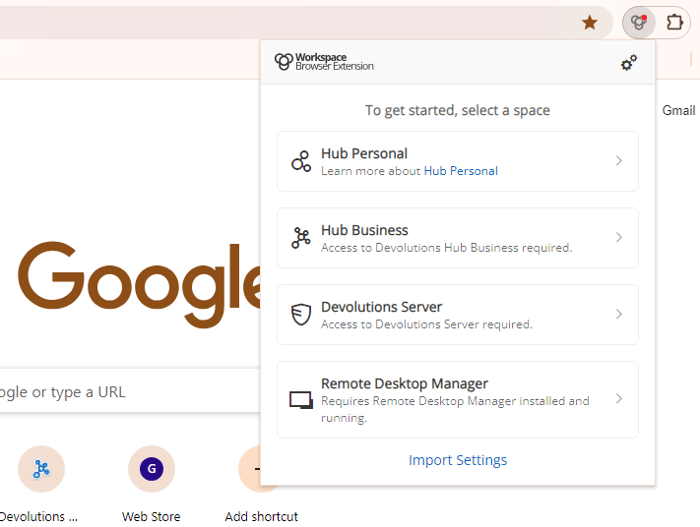700x527 pixels.
Task: Select the Remote Desktop Manager space title
Action: pyautogui.click(x=404, y=384)
